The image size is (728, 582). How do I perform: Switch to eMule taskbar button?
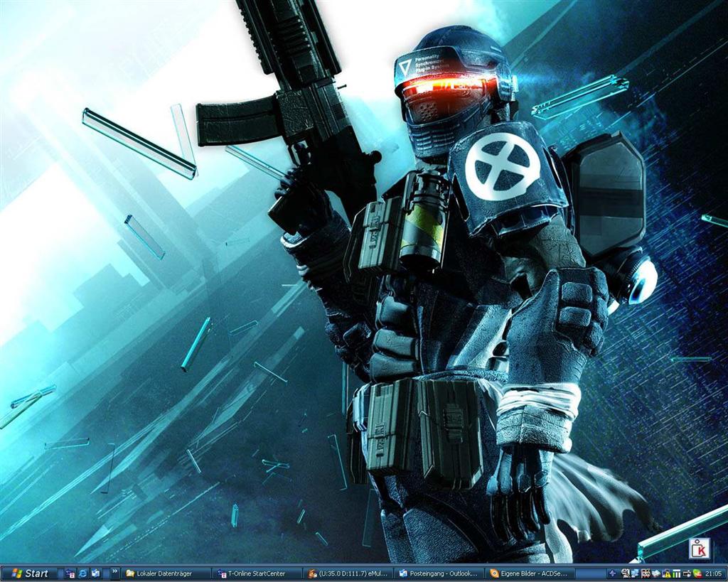click(348, 574)
